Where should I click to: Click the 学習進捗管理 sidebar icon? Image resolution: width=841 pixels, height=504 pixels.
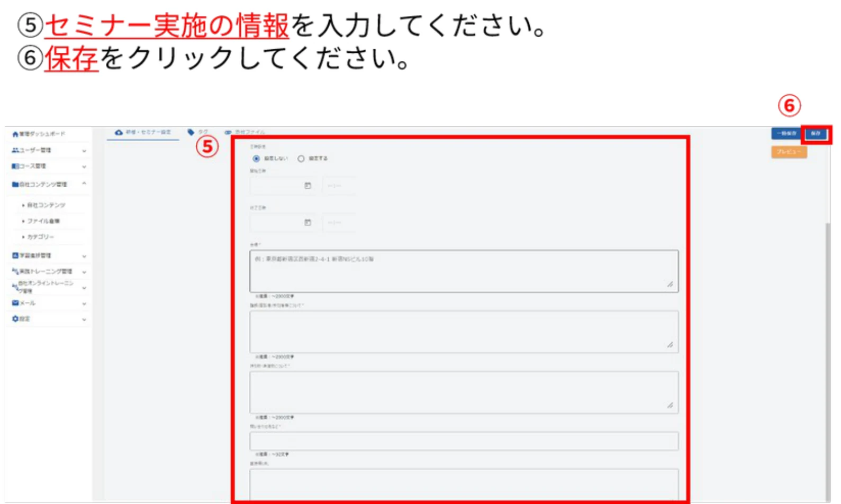(15, 255)
